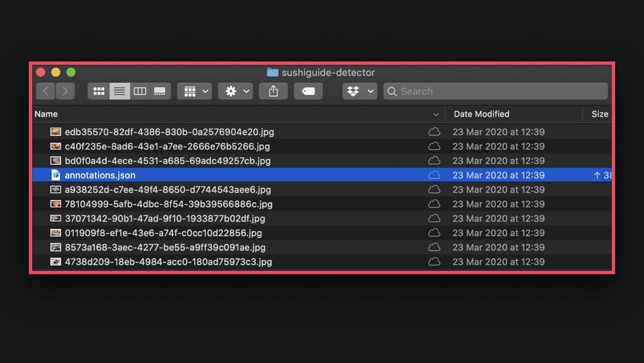Switch to list view

[119, 92]
